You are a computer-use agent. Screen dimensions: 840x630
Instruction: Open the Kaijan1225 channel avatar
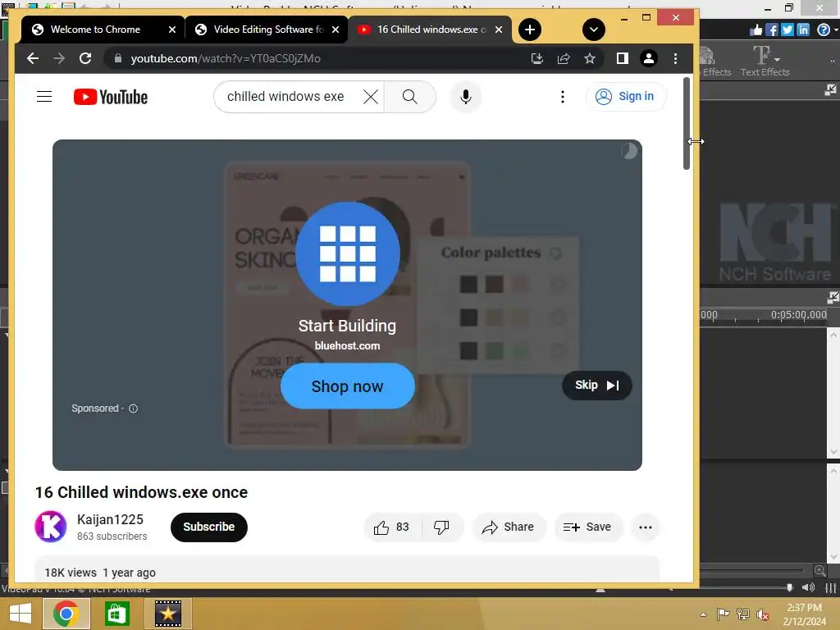[51, 527]
